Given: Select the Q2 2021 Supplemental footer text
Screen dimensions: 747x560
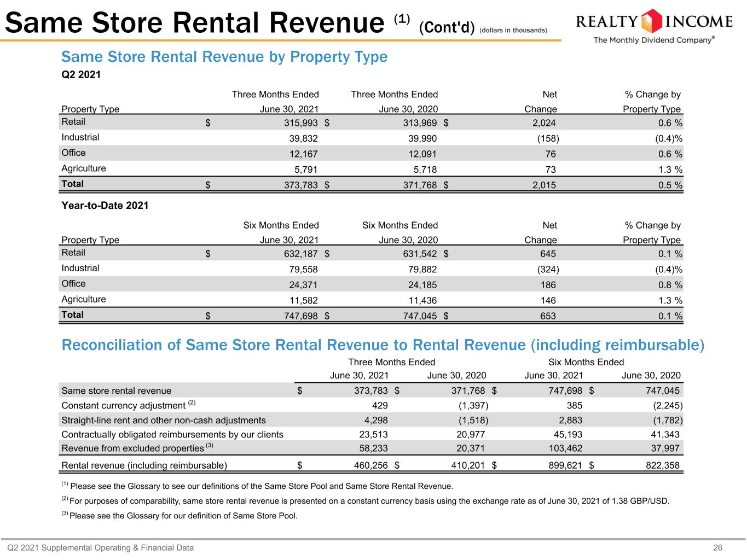Looking at the screenshot, I should point(100,547).
